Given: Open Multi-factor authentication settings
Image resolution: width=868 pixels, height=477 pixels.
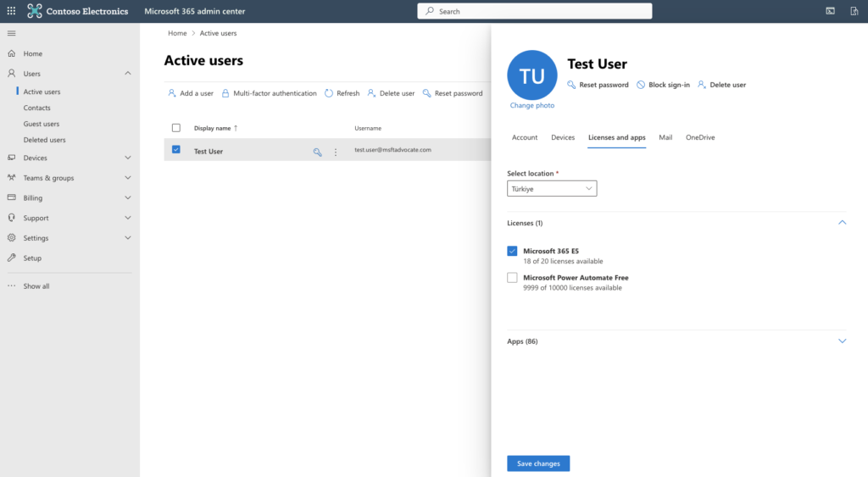Looking at the screenshot, I should (269, 93).
